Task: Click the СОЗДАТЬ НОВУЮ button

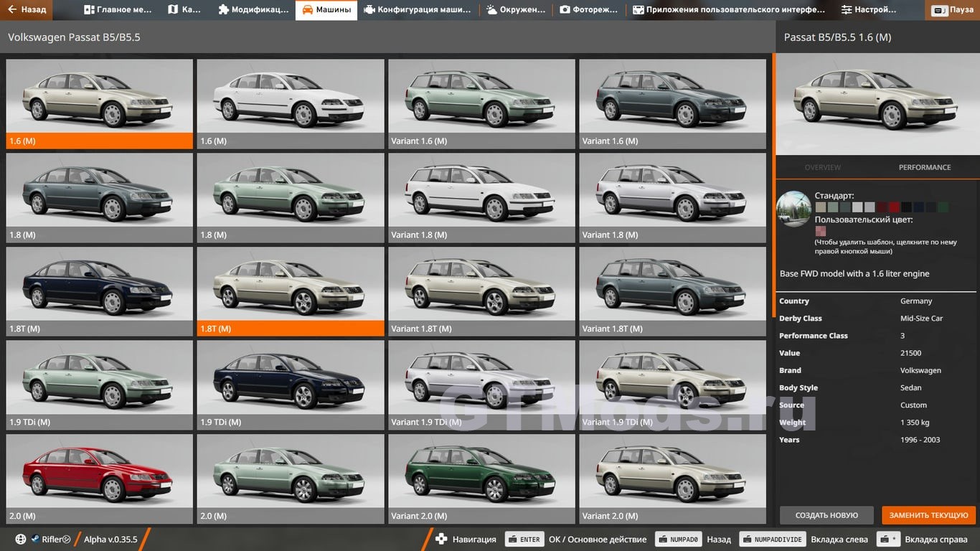Action: (826, 515)
